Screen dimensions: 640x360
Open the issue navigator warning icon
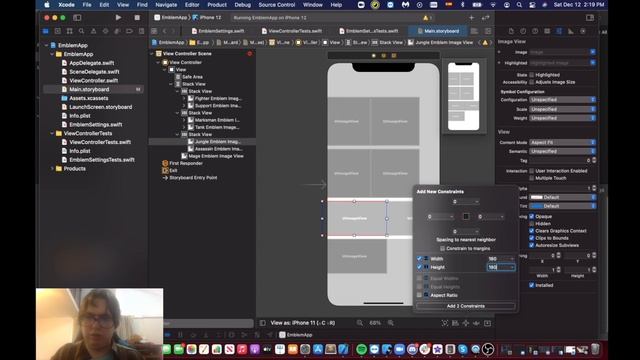(x=93, y=31)
